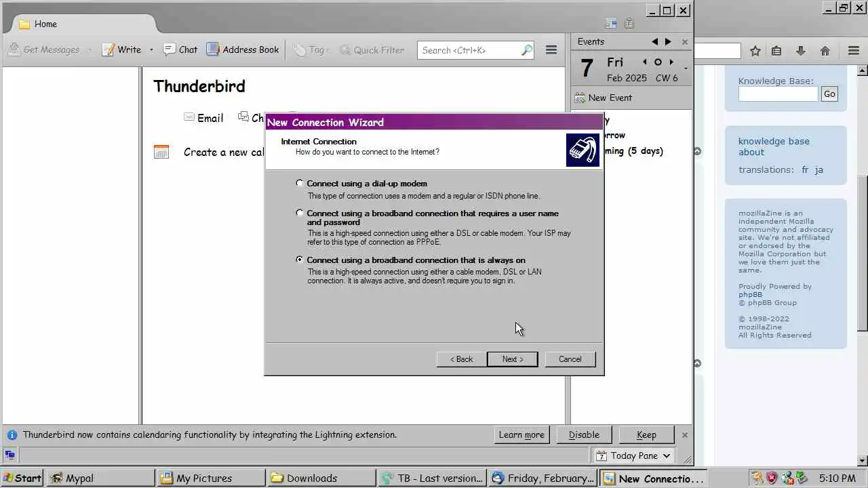Click the taskbar clock showing 5:10 PM
This screenshot has height=488, width=868.
click(x=837, y=478)
